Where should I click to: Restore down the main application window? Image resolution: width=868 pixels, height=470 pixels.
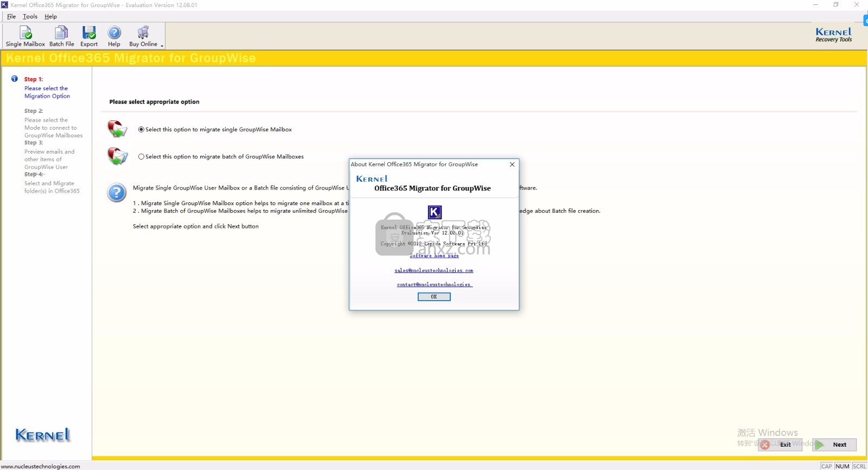836,5
